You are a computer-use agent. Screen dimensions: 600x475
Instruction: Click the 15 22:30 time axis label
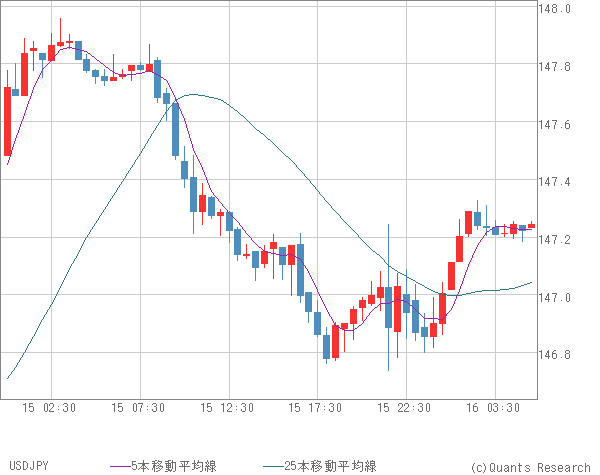coord(404,408)
